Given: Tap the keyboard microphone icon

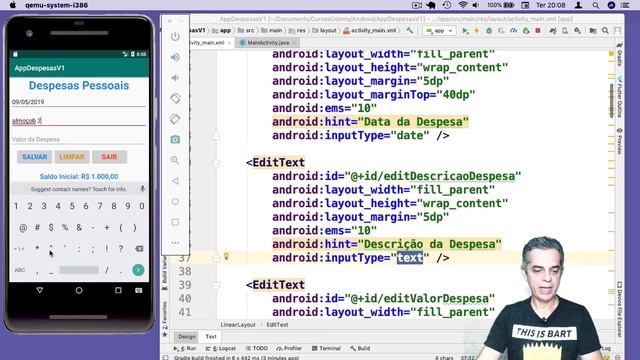Looking at the screenshot, I should coord(142,189).
